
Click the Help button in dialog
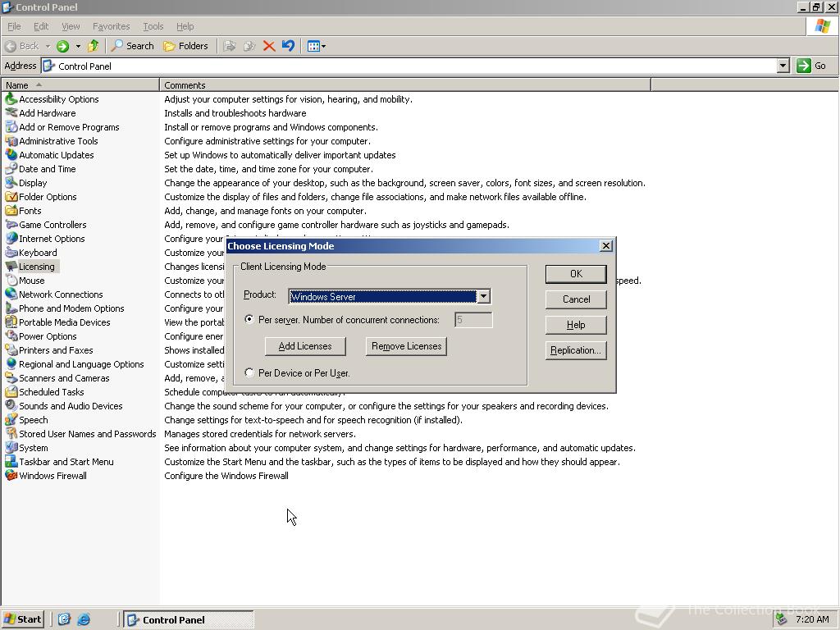576,325
